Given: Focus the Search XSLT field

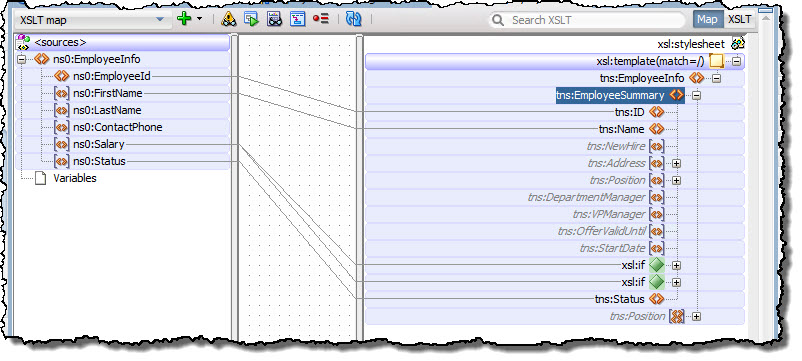Looking at the screenshot, I should 587,20.
